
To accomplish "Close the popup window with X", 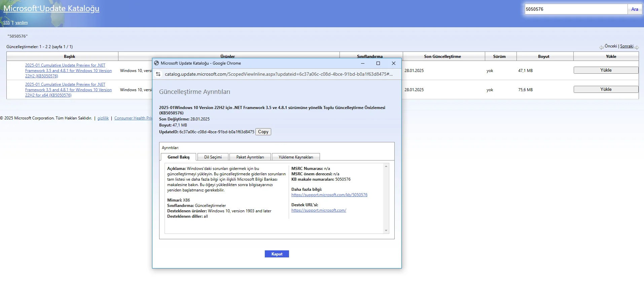I will pos(393,63).
